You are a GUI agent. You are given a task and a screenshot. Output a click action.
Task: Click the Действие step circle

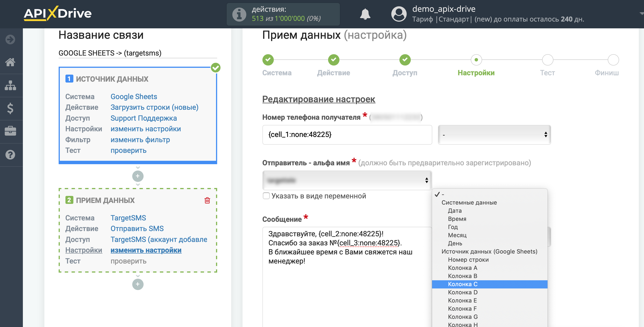334,60
